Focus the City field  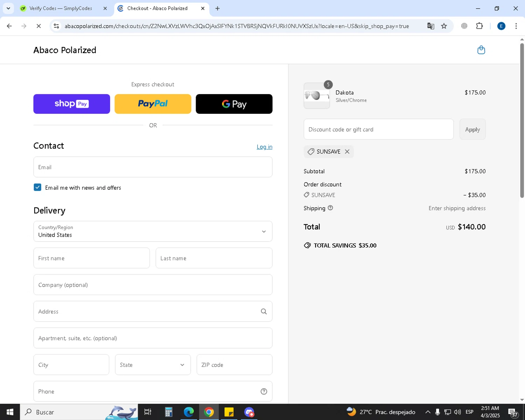[71, 365]
